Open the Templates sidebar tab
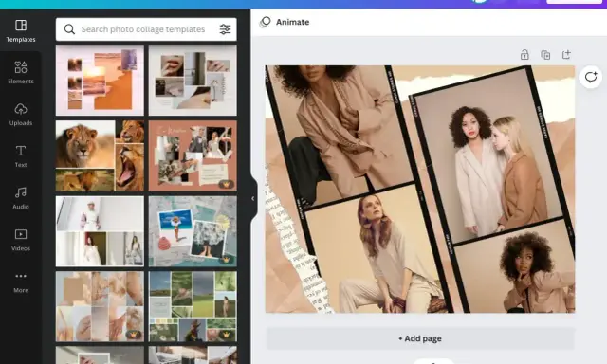607x364 pixels. (x=21, y=31)
